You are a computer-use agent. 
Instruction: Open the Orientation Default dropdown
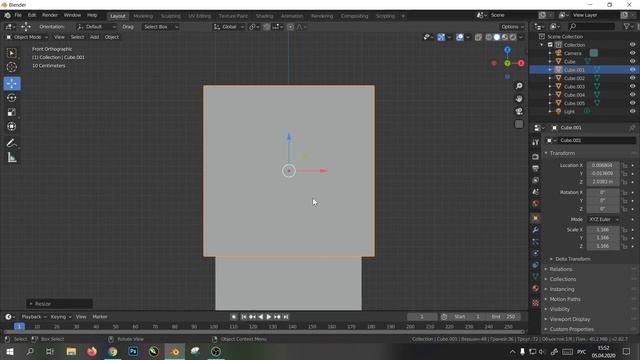pos(96,27)
